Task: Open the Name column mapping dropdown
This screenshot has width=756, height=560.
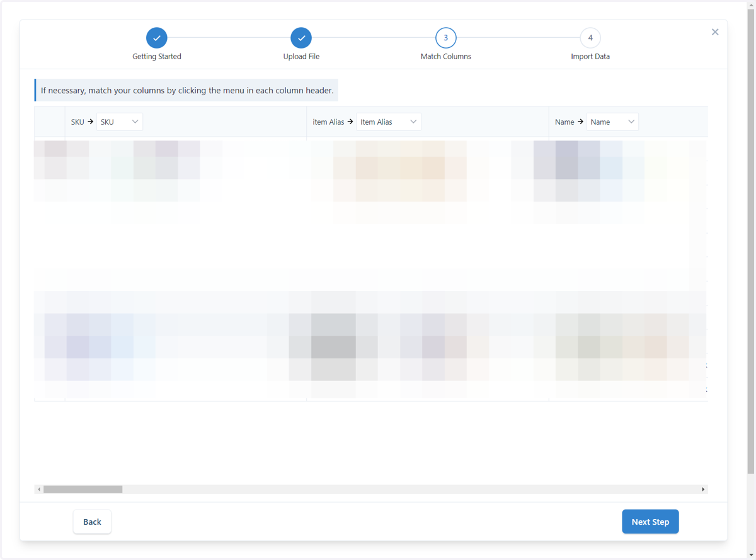Action: (x=612, y=122)
